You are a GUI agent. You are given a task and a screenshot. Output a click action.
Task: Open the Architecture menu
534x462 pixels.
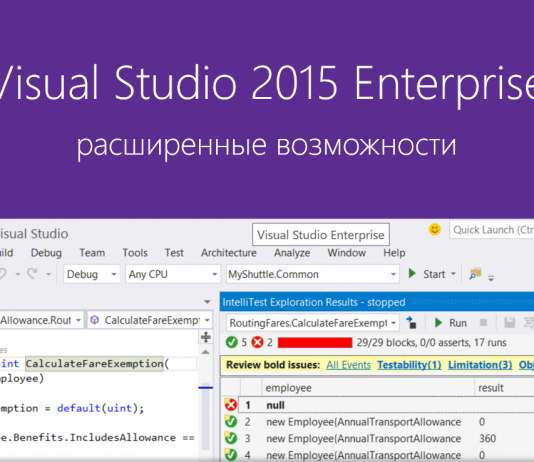(229, 253)
